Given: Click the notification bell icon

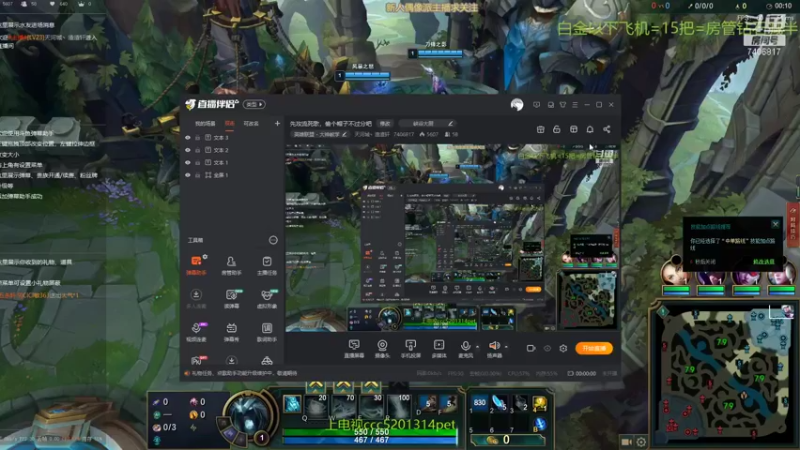Looking at the screenshot, I should (590, 129).
